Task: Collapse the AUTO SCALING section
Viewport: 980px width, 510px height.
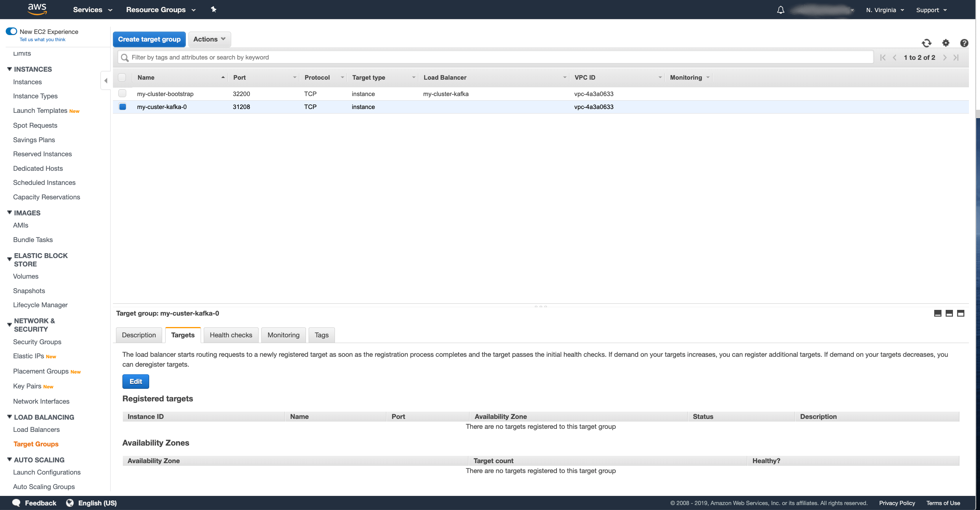Action: [x=10, y=460]
